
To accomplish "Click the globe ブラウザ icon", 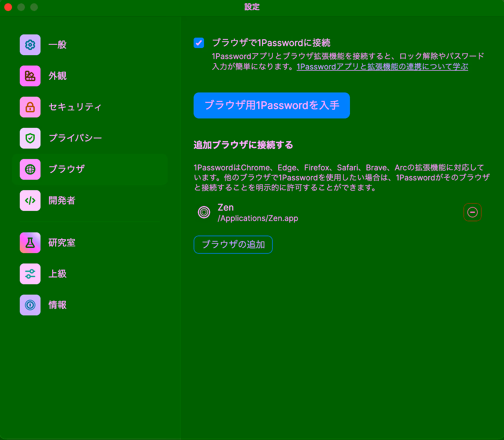I will pyautogui.click(x=30, y=169).
